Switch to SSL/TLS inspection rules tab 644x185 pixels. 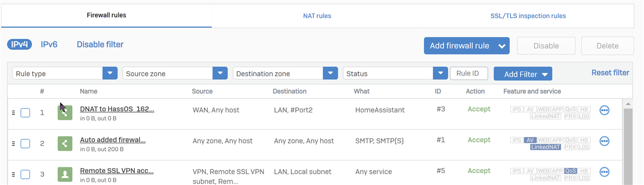coord(528,16)
